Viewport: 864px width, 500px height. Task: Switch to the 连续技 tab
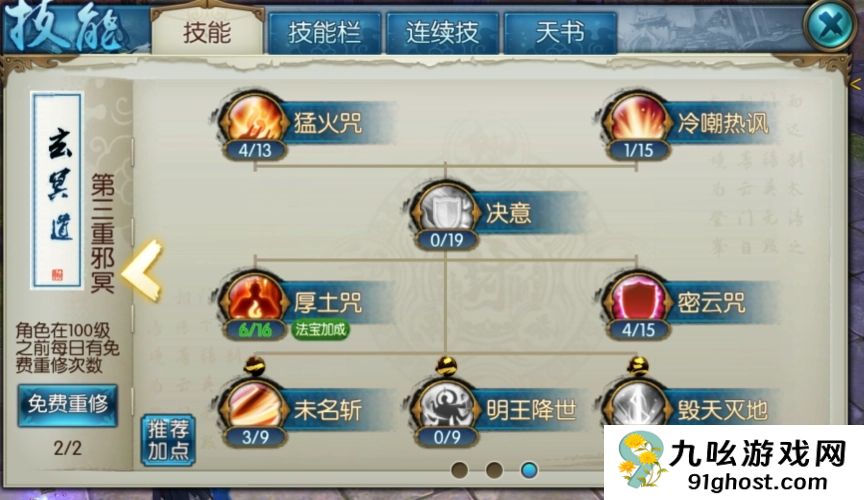click(x=442, y=33)
